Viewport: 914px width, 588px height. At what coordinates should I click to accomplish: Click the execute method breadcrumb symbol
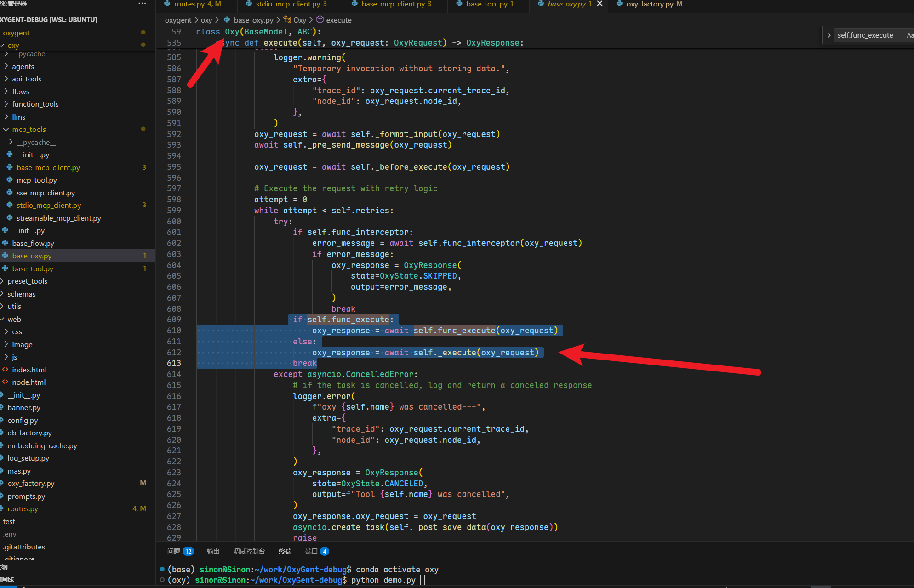(x=338, y=20)
